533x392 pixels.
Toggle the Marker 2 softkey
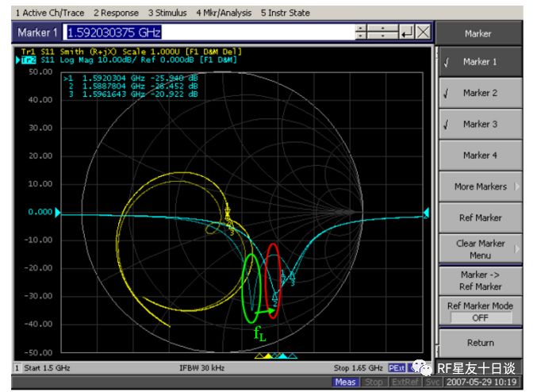[x=481, y=93]
